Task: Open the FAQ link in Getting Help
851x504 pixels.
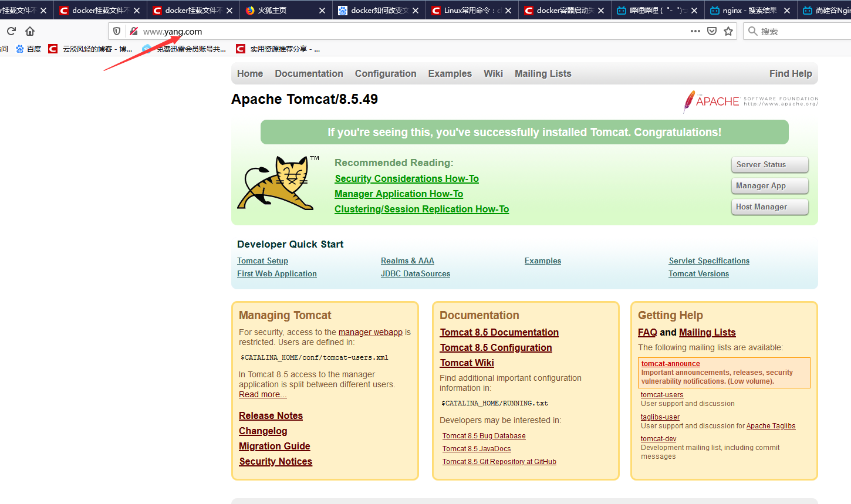Action: (x=647, y=332)
